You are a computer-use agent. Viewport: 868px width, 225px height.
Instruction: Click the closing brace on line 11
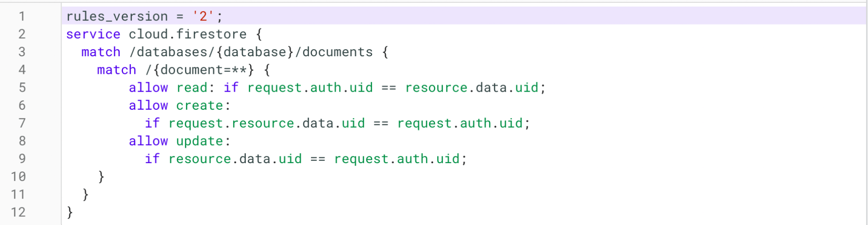coord(86,194)
